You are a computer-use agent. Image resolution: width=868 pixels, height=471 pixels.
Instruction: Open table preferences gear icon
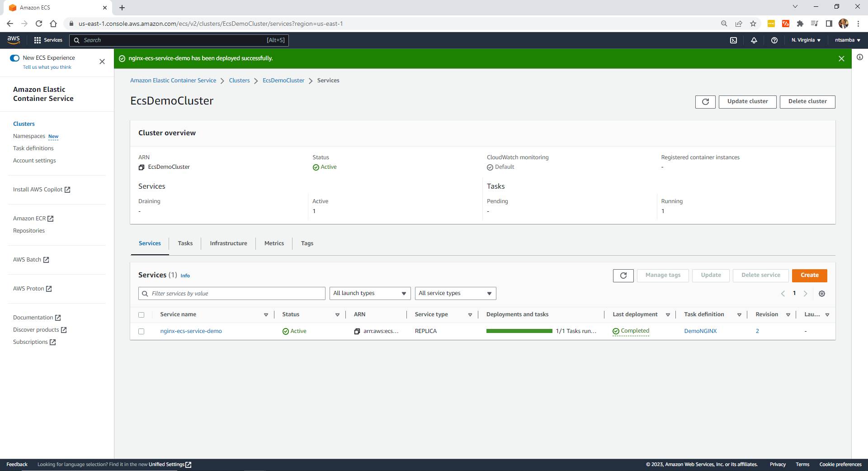821,294
